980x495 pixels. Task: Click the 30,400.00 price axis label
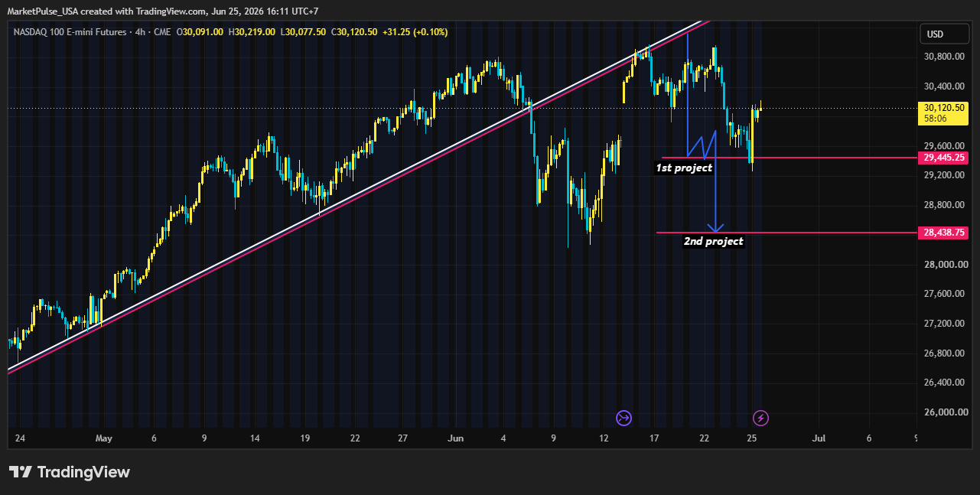click(x=945, y=87)
